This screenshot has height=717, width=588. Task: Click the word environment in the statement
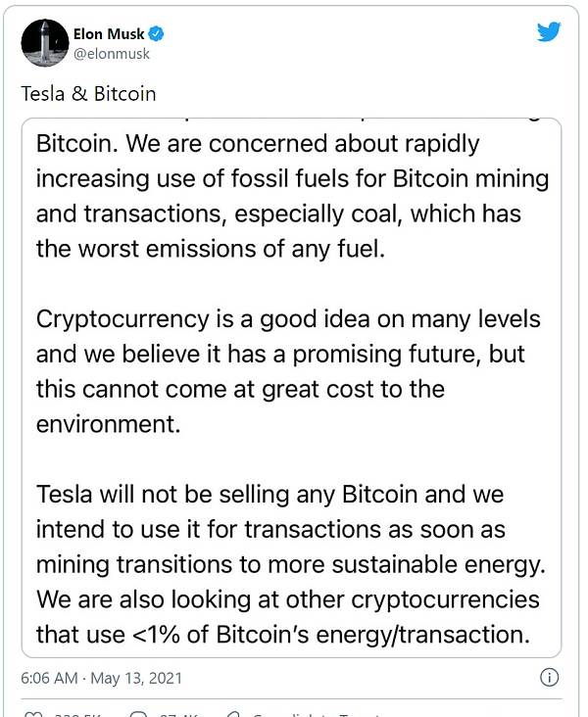point(109,424)
